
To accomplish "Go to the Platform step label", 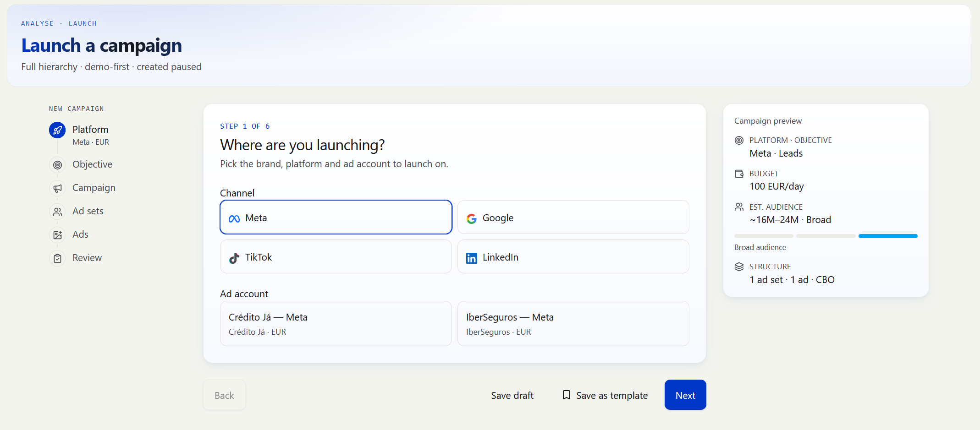I will 90,129.
